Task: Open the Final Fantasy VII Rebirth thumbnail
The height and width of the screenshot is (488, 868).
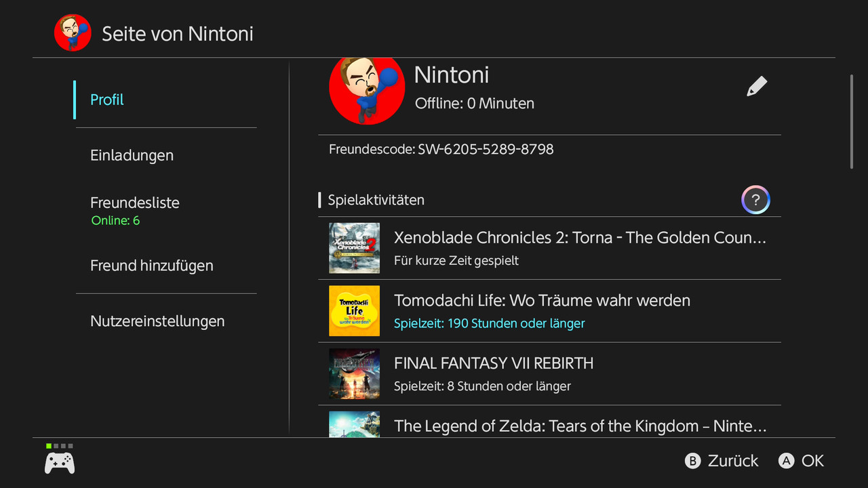Action: click(x=354, y=373)
